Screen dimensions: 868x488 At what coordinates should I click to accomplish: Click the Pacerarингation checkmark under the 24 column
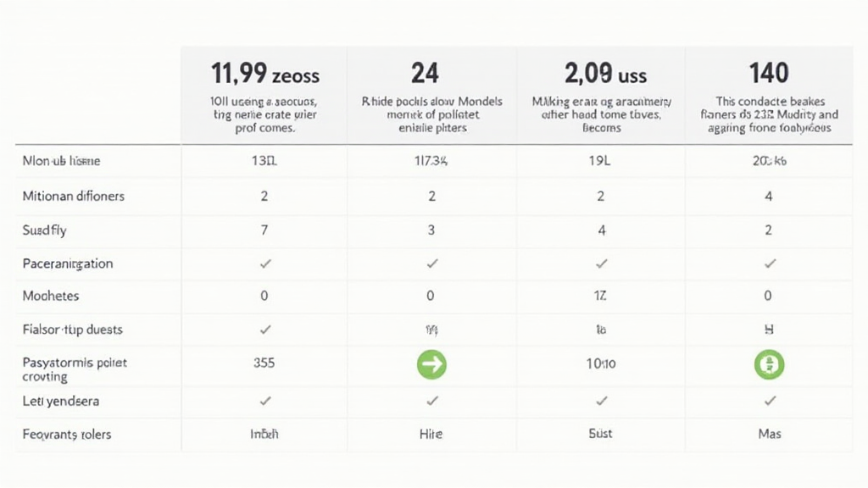pos(431,263)
